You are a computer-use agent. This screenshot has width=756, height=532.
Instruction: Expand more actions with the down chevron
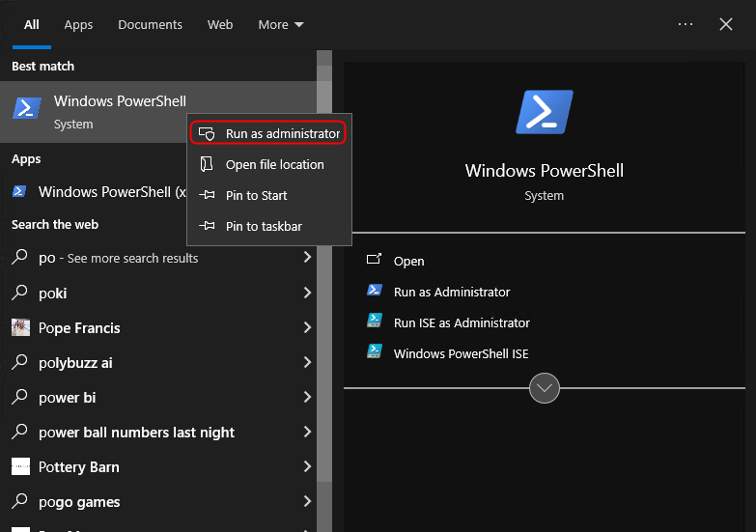click(x=545, y=388)
